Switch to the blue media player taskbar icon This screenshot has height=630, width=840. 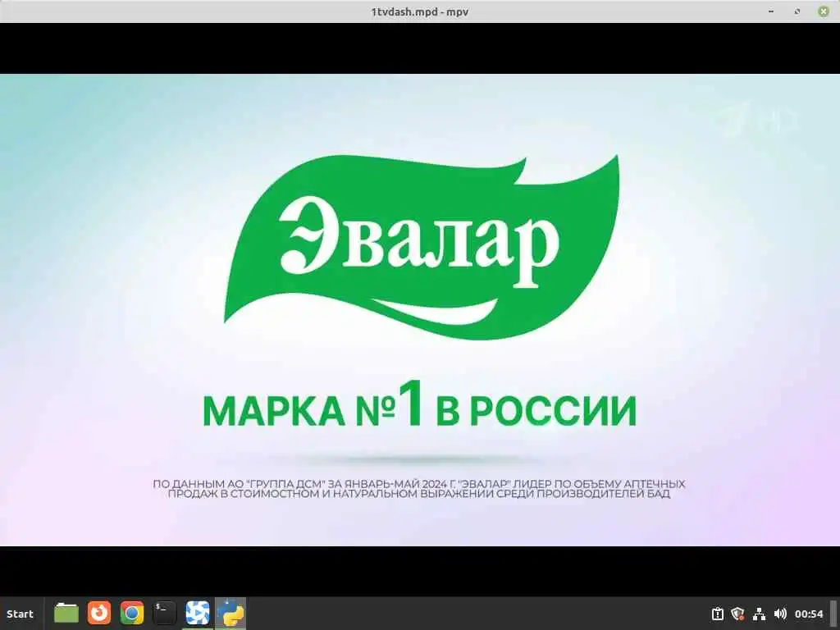click(x=197, y=614)
